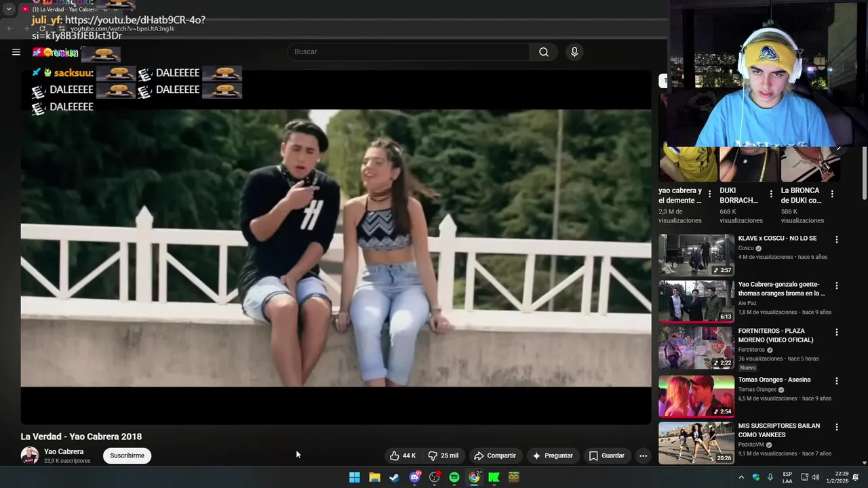
Task: Open Yao Cabrera channel name link
Action: [64, 451]
